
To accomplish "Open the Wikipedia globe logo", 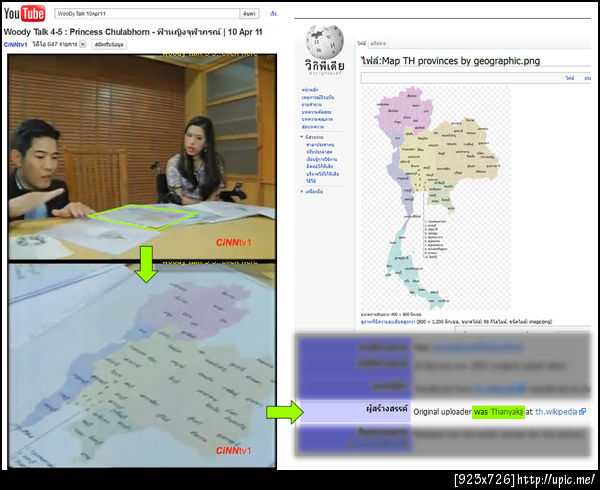I will coord(324,42).
